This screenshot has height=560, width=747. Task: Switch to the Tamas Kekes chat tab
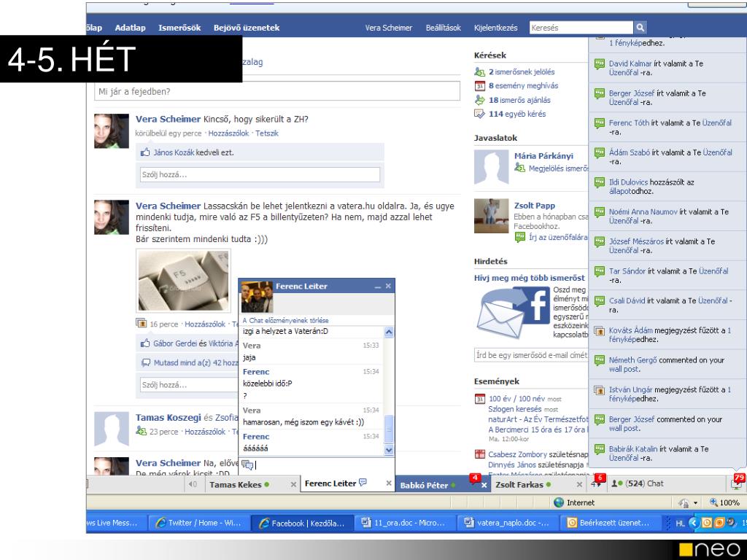tap(236, 485)
